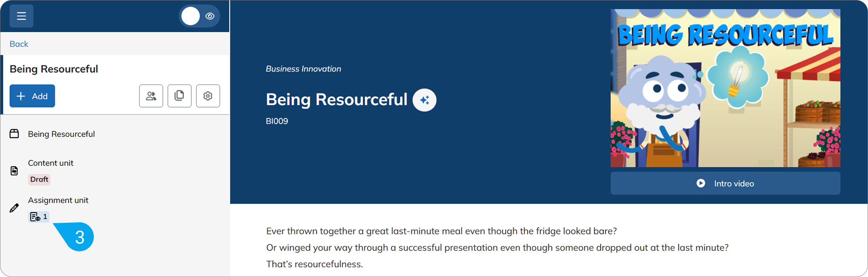This screenshot has width=868, height=277.
Task: Click the document icon for Content unit
Action: (14, 171)
